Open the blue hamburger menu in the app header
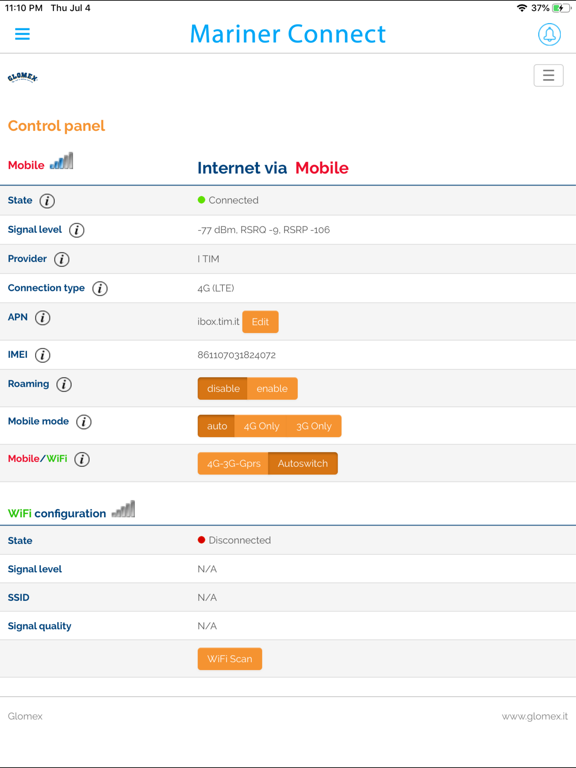576x768 pixels. [x=22, y=34]
